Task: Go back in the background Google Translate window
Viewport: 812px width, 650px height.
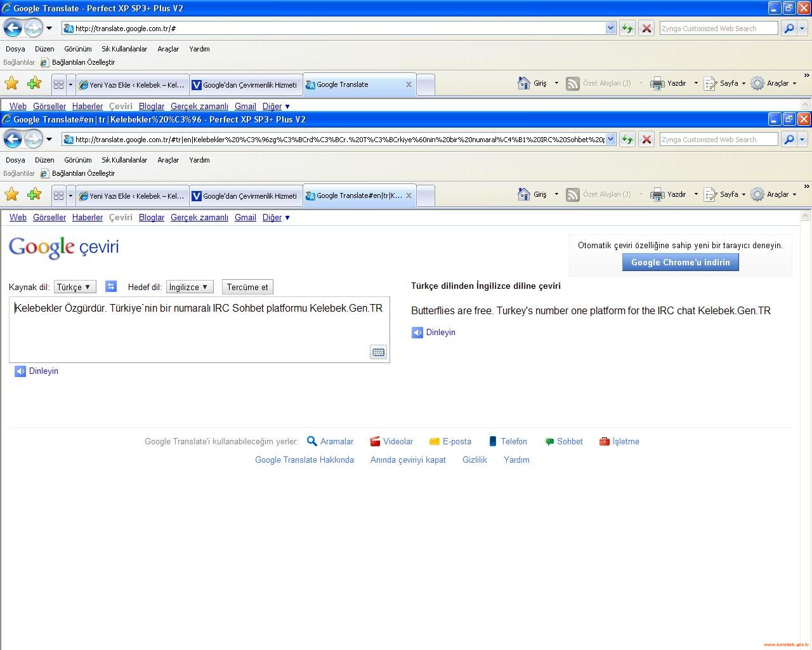Action: click(12, 28)
